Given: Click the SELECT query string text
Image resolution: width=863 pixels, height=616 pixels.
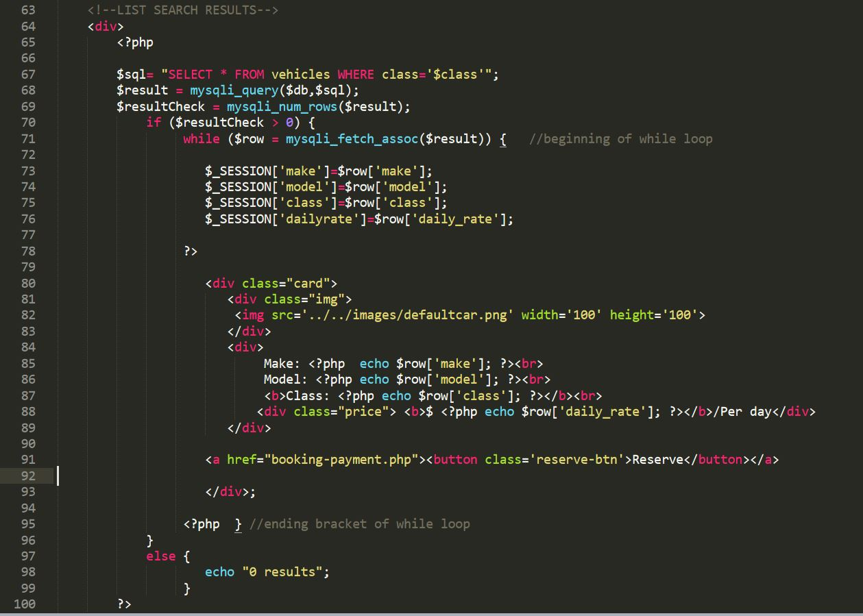Looking at the screenshot, I should coord(330,74).
